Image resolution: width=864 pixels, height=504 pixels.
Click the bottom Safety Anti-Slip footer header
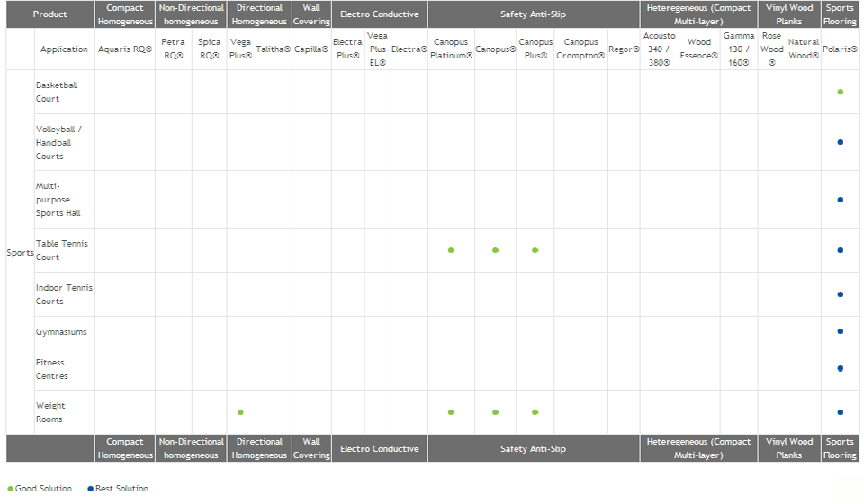coord(534,448)
